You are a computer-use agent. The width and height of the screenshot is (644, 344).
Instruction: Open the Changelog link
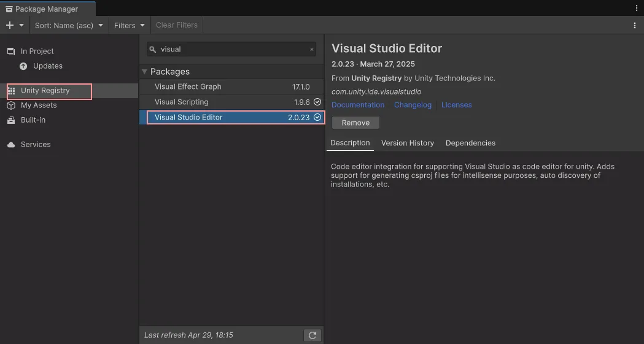pyautogui.click(x=413, y=105)
